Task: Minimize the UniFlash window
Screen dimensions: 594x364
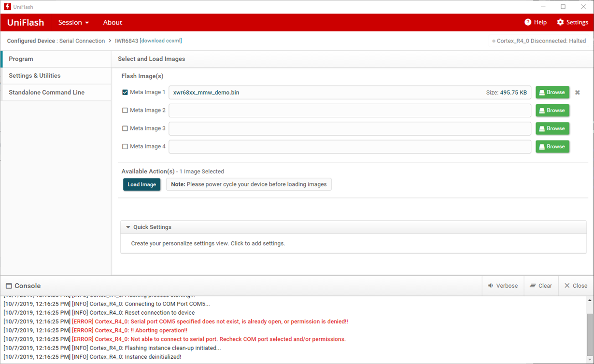Action: click(x=543, y=7)
